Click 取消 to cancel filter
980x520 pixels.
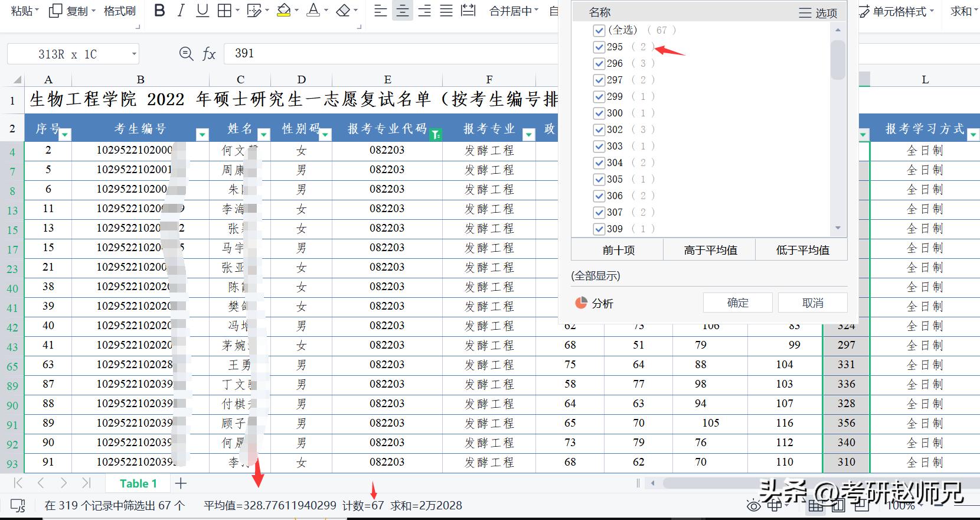(813, 303)
